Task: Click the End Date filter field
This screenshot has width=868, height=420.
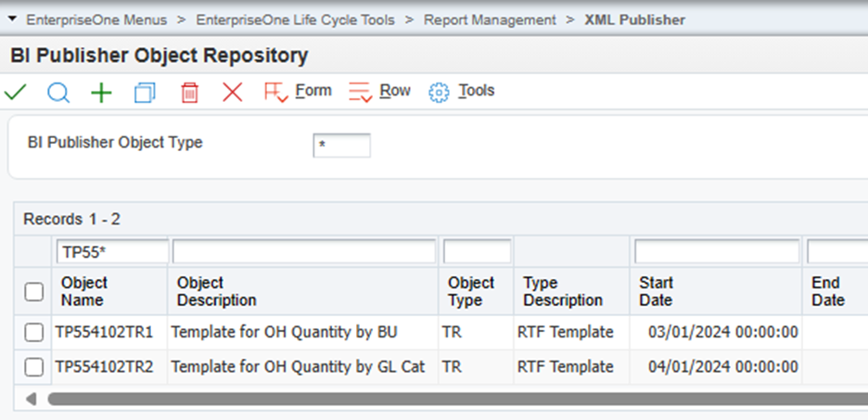Action: pyautogui.click(x=837, y=252)
